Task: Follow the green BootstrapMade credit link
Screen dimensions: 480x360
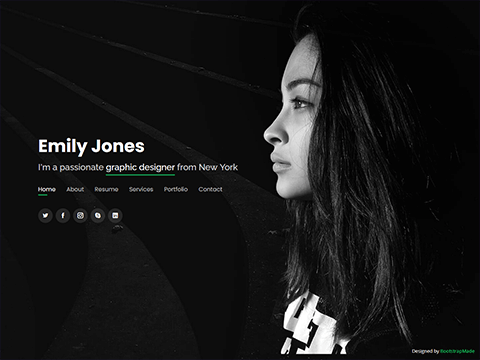Action: (457, 351)
